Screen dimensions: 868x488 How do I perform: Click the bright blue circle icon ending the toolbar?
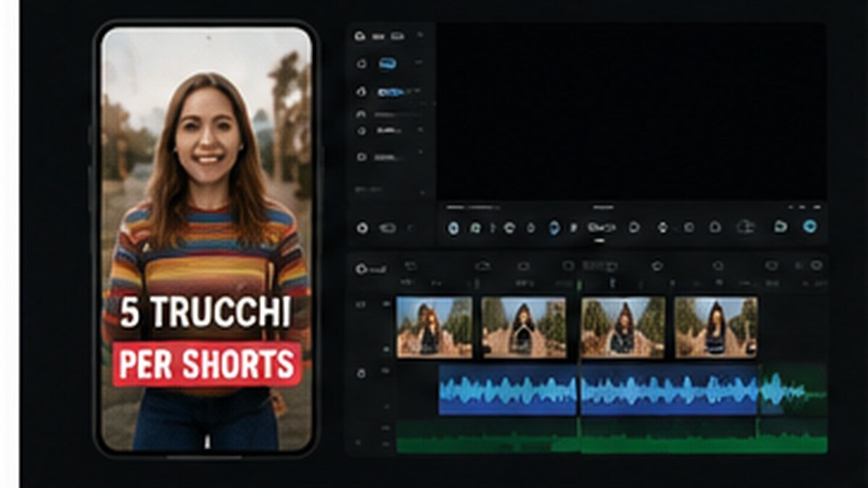[x=809, y=226]
